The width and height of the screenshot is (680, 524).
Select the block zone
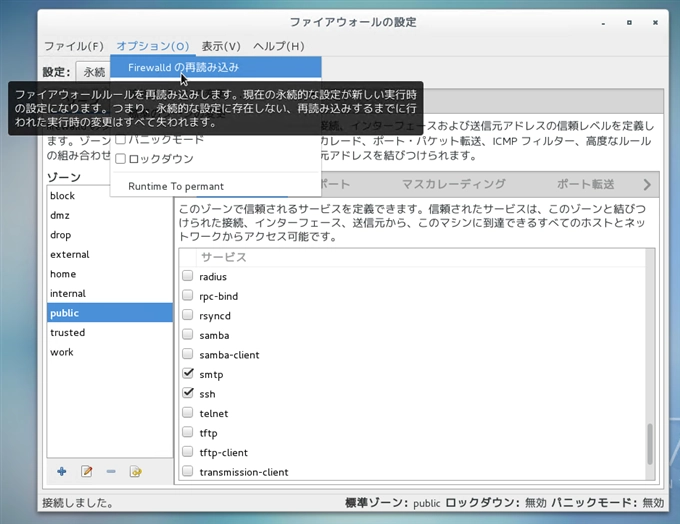[x=109, y=196]
